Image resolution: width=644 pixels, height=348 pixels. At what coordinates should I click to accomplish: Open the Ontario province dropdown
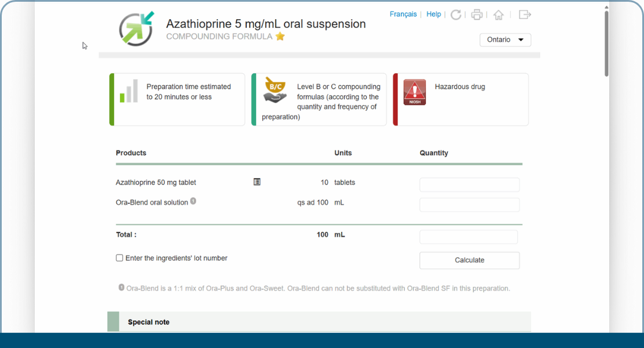tap(505, 40)
